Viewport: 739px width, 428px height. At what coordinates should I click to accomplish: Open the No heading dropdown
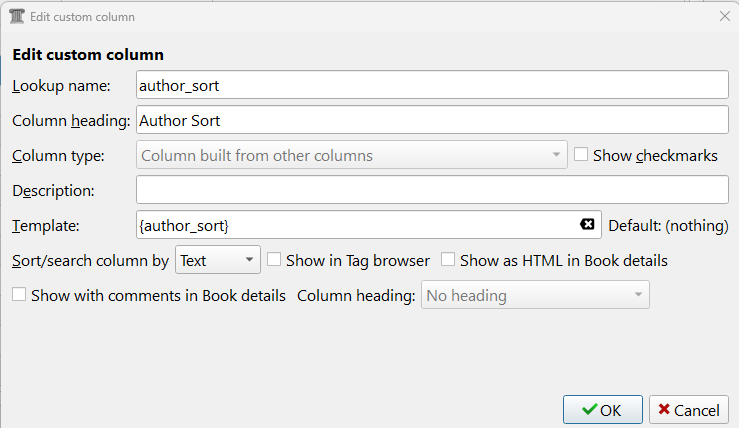pyautogui.click(x=536, y=295)
